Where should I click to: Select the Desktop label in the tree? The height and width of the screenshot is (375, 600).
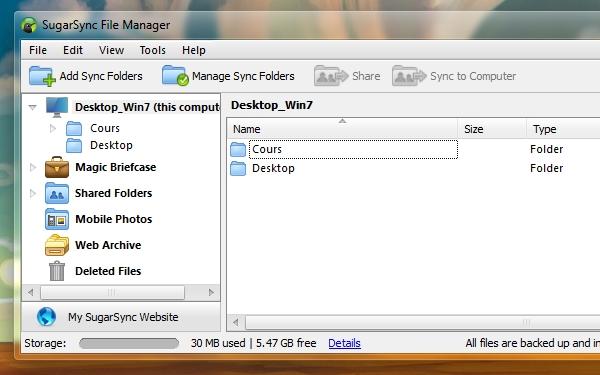point(111,145)
